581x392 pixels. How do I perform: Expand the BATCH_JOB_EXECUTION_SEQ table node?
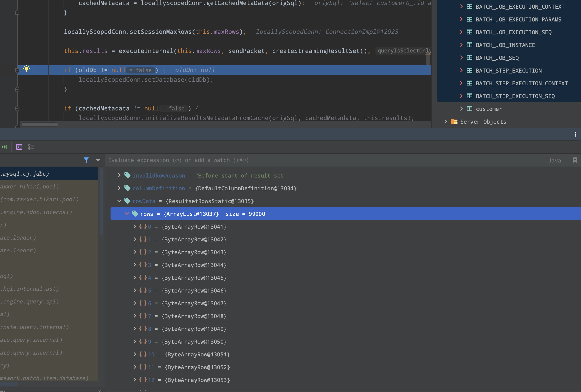461,32
